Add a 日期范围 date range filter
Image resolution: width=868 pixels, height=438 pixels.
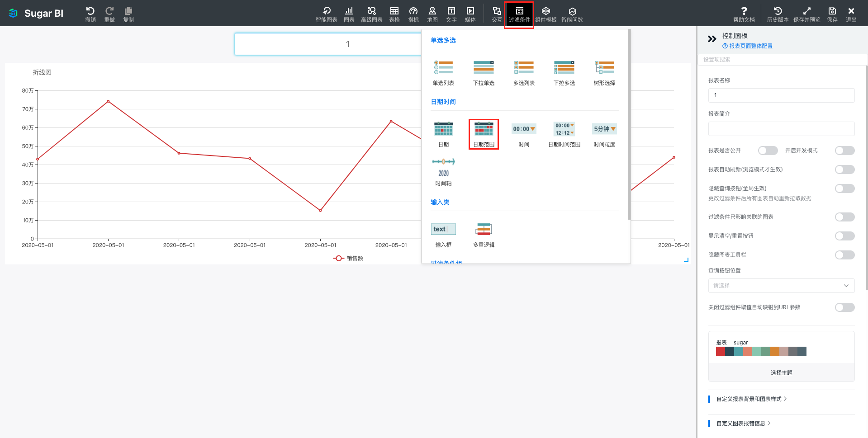tap(484, 134)
